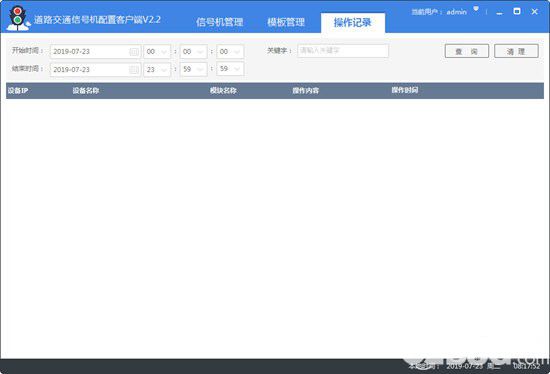Click the 查询 query button
Viewport: 550px width, 374px height.
(x=467, y=51)
